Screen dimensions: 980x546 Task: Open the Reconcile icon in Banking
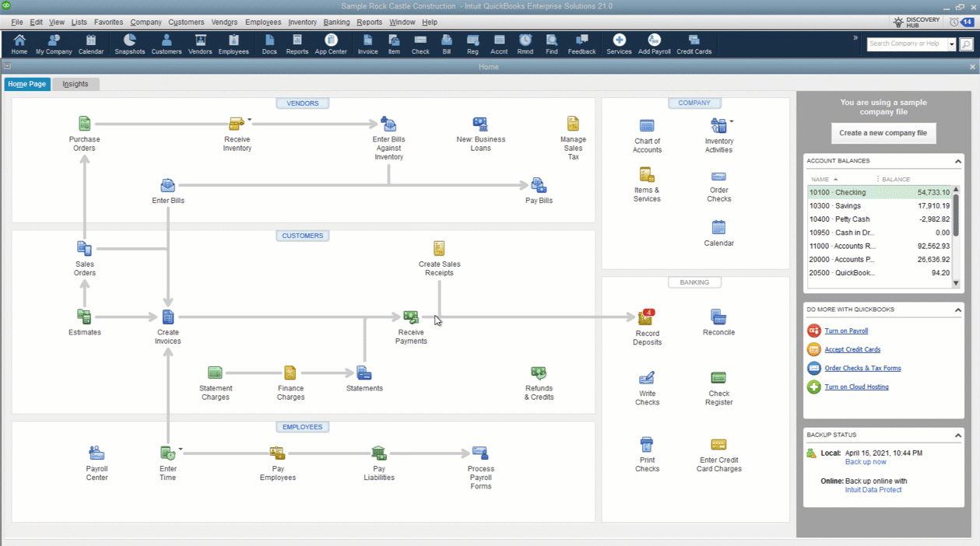[718, 317]
